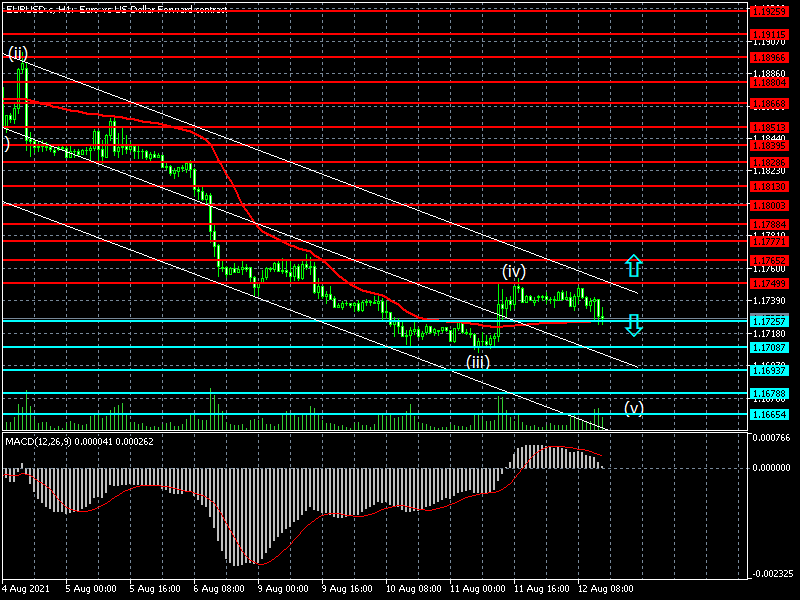This screenshot has width=800, height=600.
Task: Select the (iv) wave label
Action: coord(514,271)
